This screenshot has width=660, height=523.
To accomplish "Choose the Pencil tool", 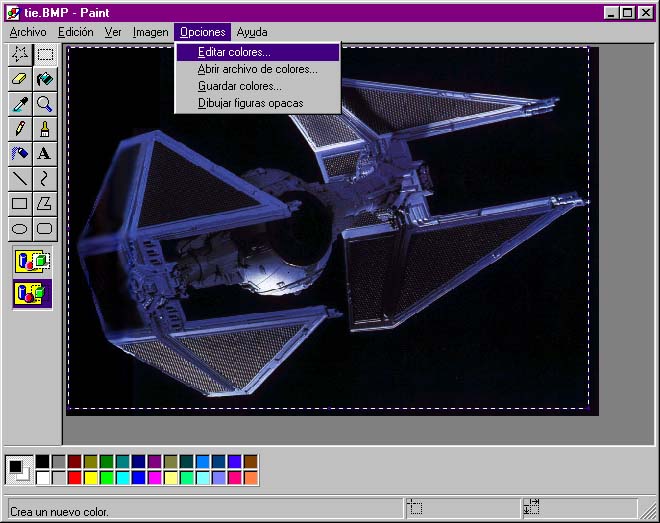I will 20,129.
